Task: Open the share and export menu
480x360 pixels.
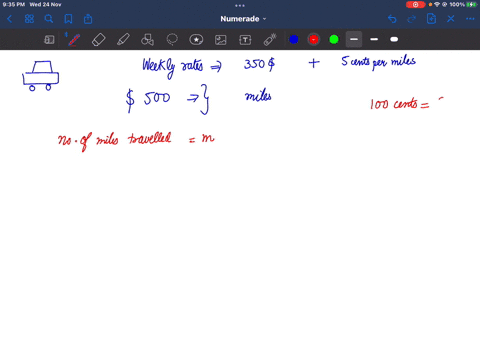Action: pos(88,19)
